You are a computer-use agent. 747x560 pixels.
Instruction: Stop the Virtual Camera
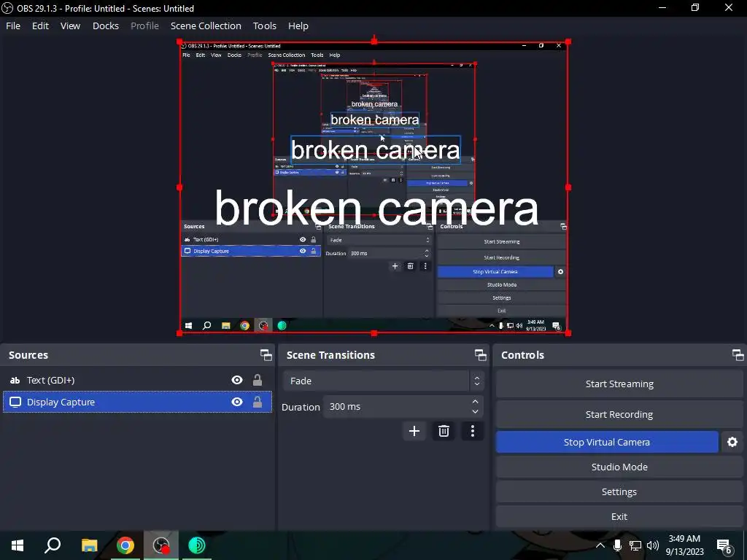tap(607, 442)
